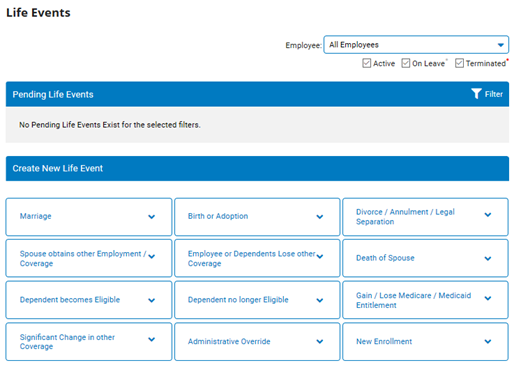Image resolution: width=514 pixels, height=372 pixels.
Task: Uncheck the Active checkbox
Action: pyautogui.click(x=366, y=63)
